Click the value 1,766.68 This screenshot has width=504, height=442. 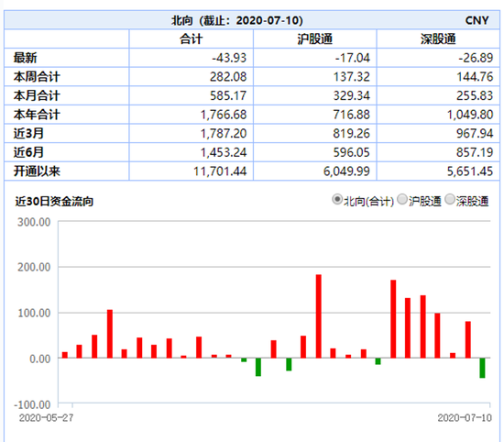coord(224,115)
